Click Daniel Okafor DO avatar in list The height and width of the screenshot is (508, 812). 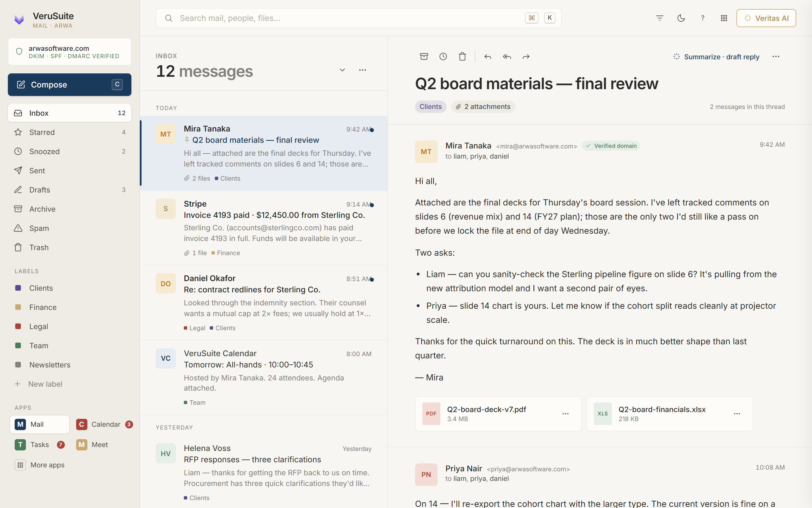pyautogui.click(x=166, y=283)
